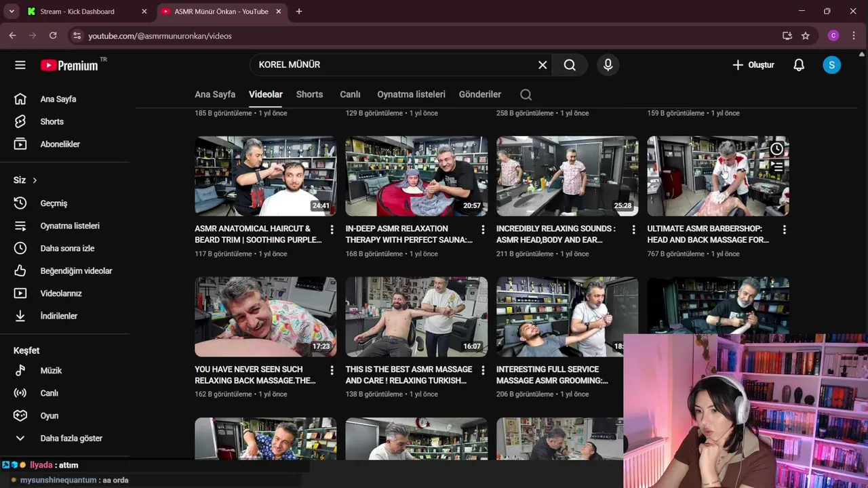Switch to the Ana Sayfa channel tab
The height and width of the screenshot is (488, 868).
(x=215, y=95)
